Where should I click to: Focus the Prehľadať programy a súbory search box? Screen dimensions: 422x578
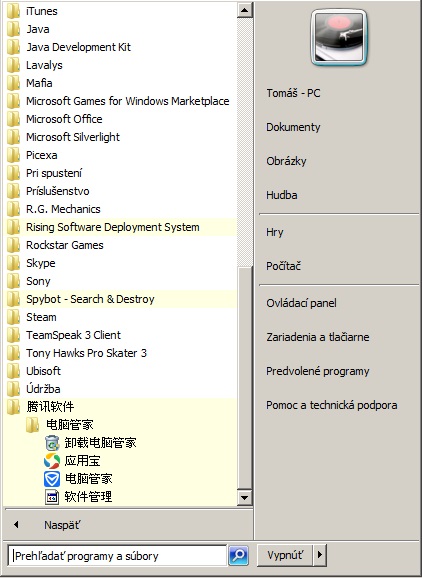coord(117,556)
